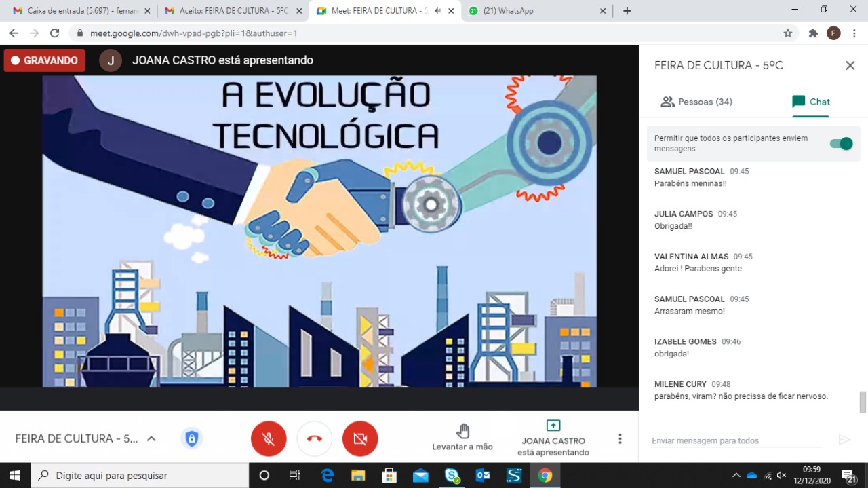
Task: Switch to the Pessoas (34) tab
Action: click(696, 102)
